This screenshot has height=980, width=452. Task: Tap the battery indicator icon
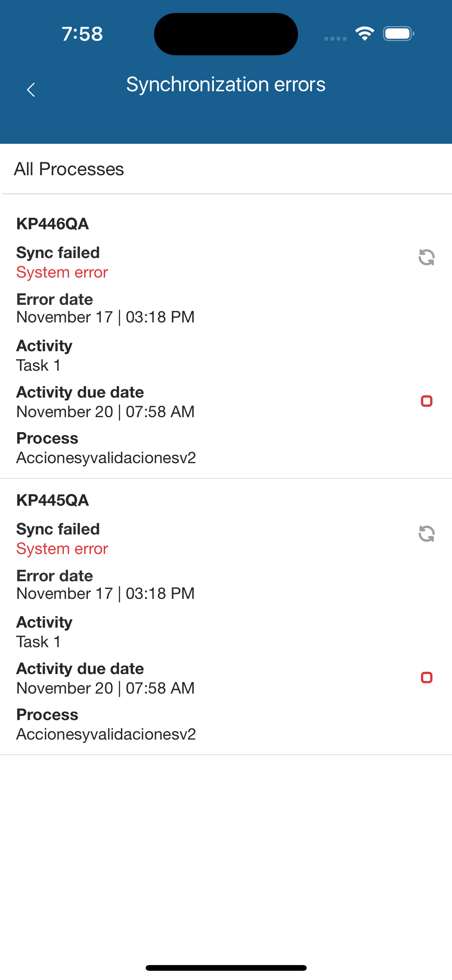click(398, 34)
